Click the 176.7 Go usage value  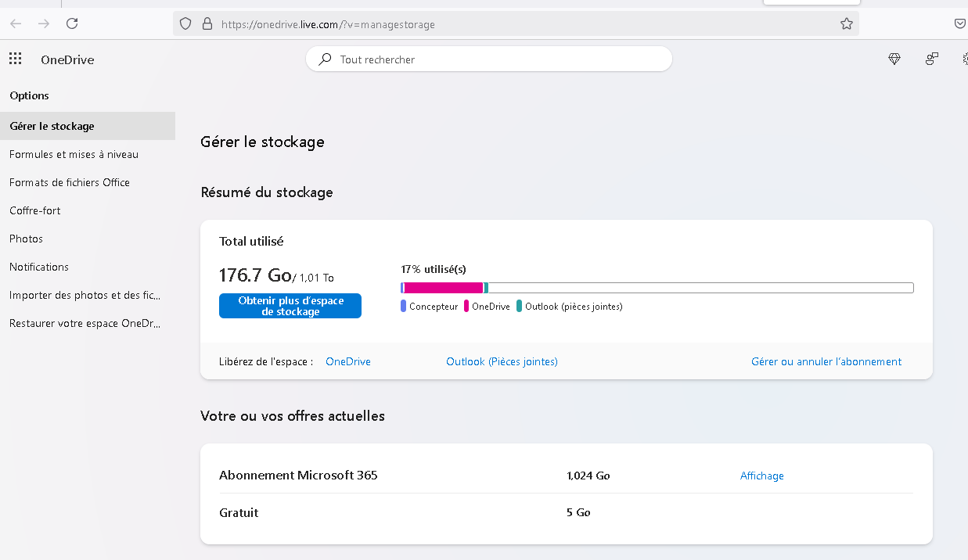[x=255, y=275]
